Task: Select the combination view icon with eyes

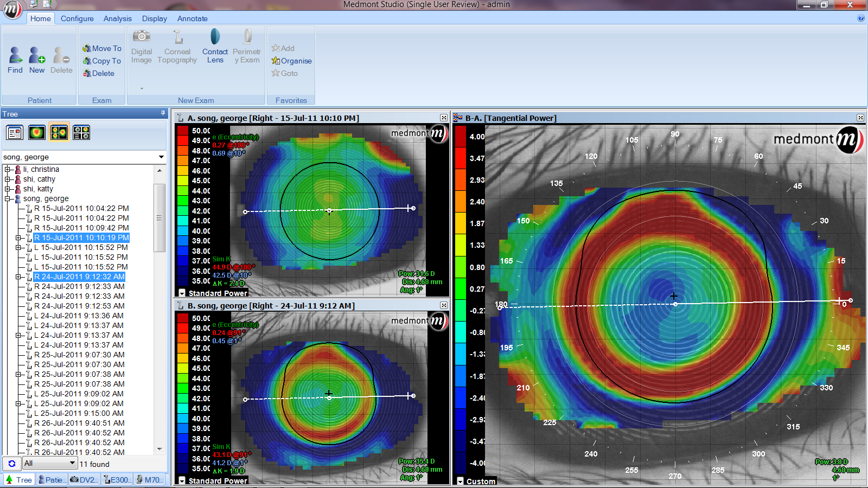Action: pos(81,132)
